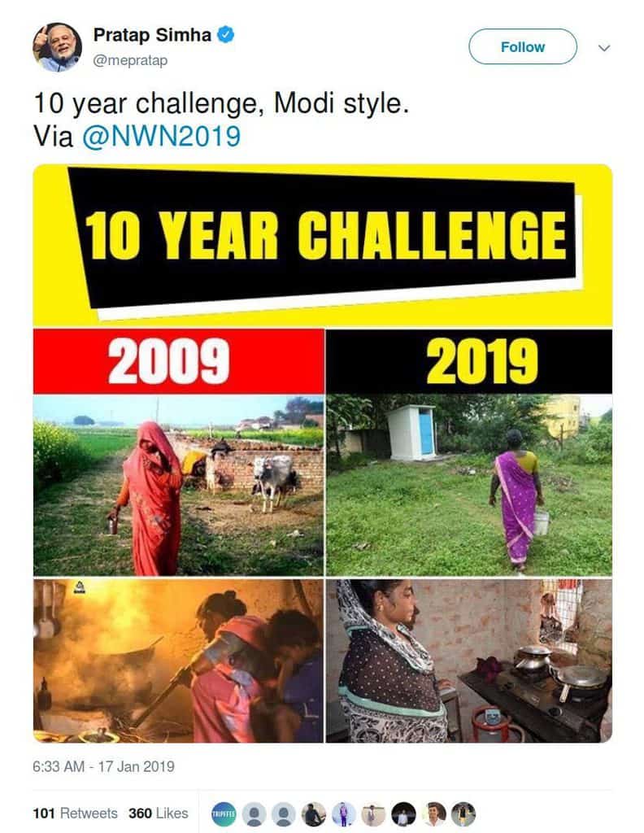Screen dimensions: 644x833
Task: Click the black circular liker avatar
Action: [404, 813]
